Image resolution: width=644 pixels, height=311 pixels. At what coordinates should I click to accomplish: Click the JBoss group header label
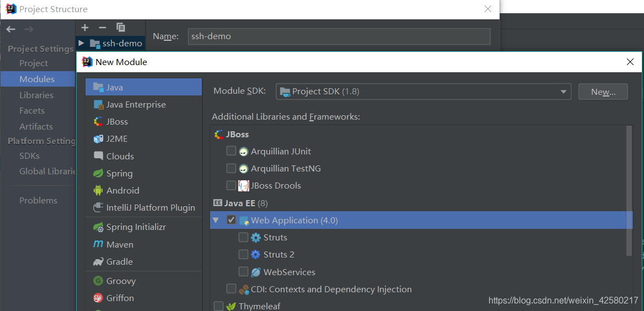(x=237, y=135)
